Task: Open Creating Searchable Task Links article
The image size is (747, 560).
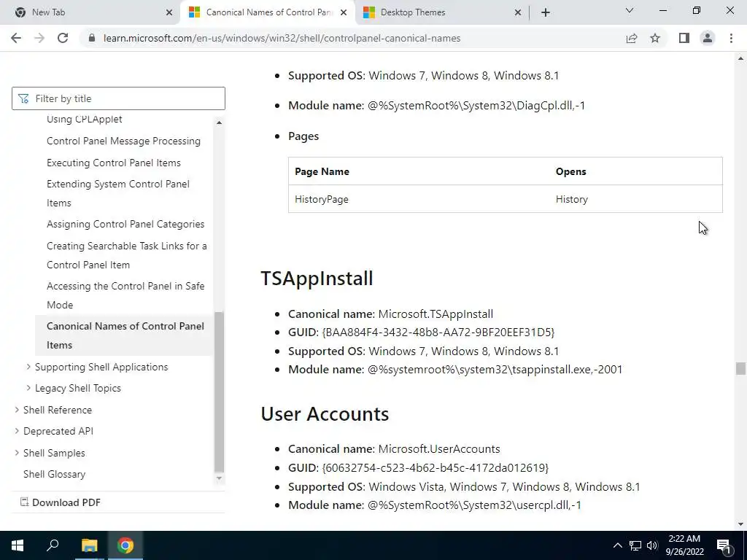Action: click(127, 255)
